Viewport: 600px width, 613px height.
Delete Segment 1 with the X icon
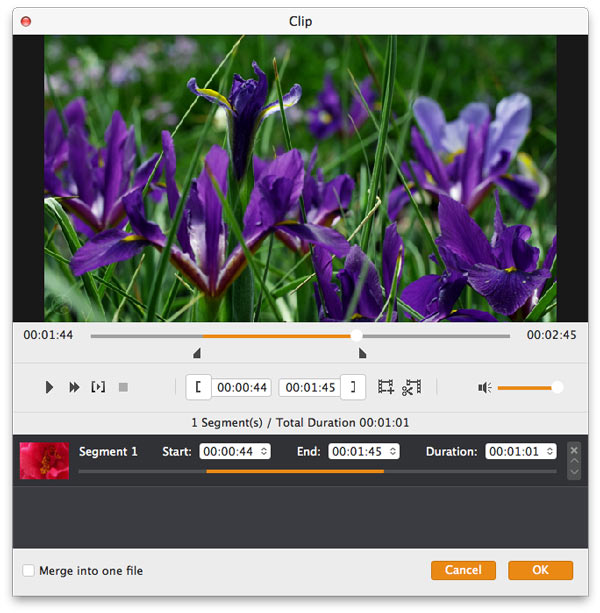pyautogui.click(x=574, y=450)
